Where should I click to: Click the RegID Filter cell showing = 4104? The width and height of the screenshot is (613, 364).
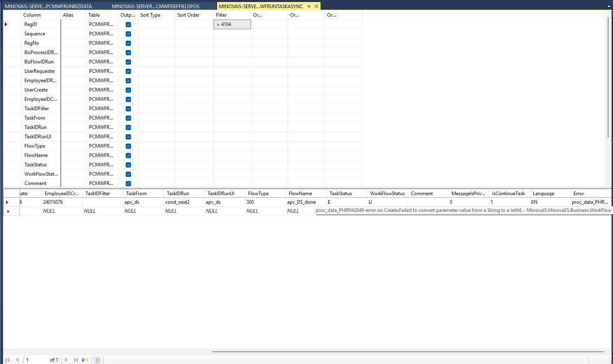232,24
